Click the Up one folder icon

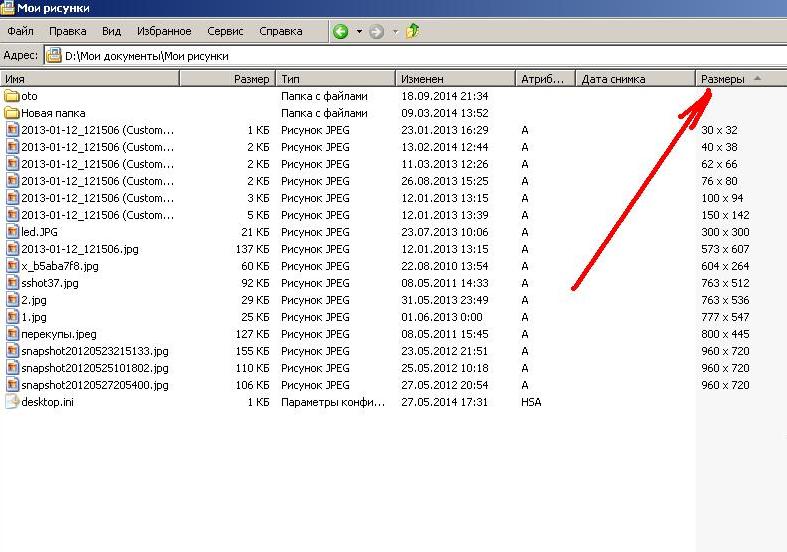click(412, 31)
